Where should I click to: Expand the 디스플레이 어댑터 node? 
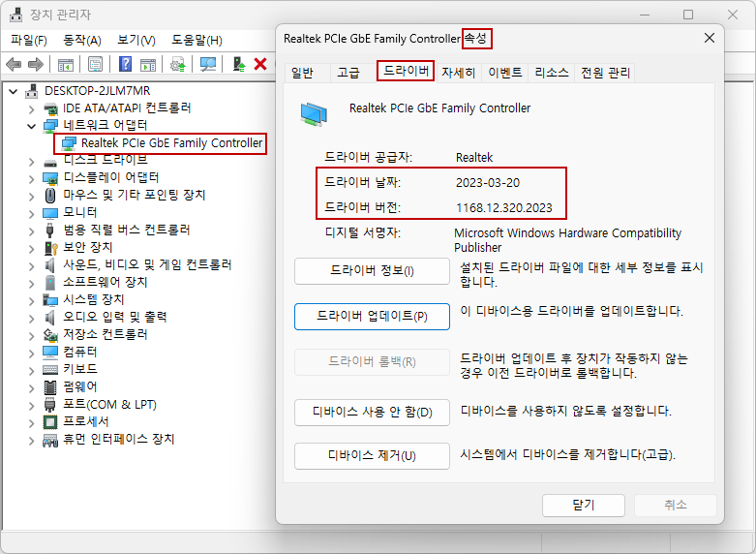[31, 178]
